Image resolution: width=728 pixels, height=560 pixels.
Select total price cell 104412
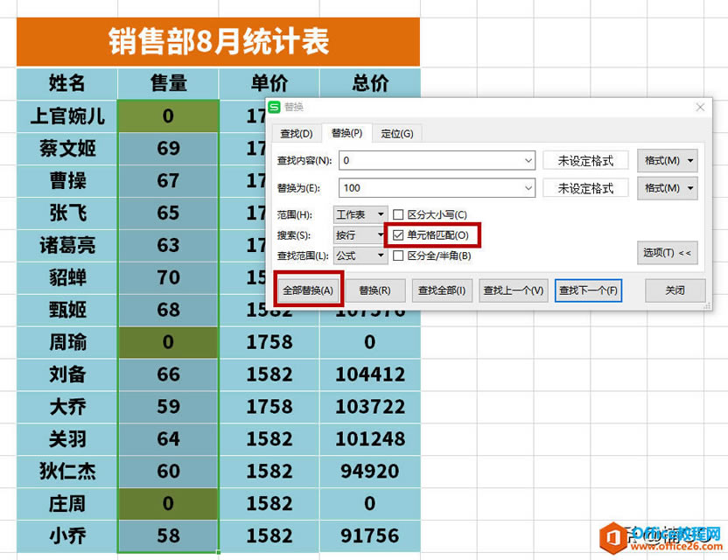tap(370, 374)
